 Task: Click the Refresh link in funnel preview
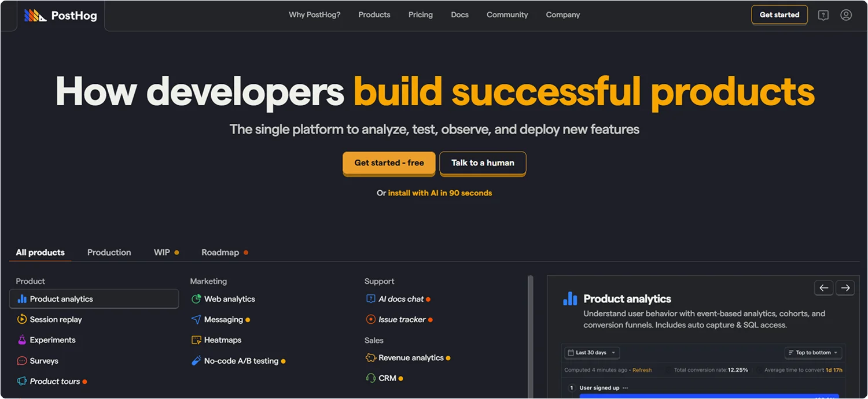[x=642, y=370]
